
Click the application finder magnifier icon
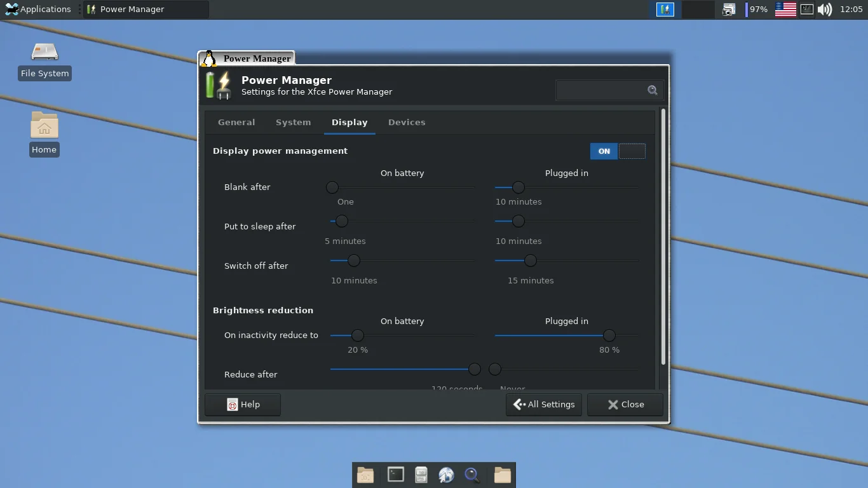[471, 475]
